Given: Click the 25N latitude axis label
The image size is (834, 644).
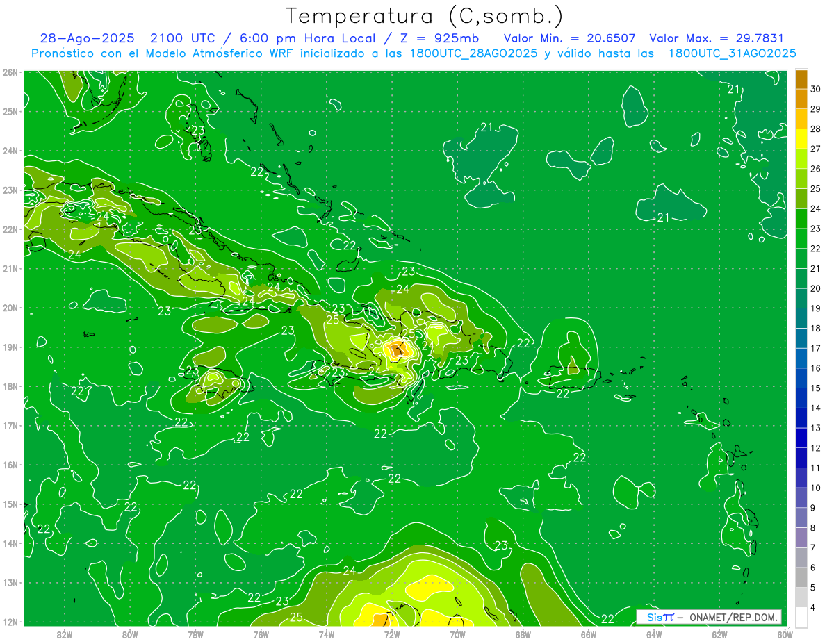Looking at the screenshot, I should [x=10, y=111].
